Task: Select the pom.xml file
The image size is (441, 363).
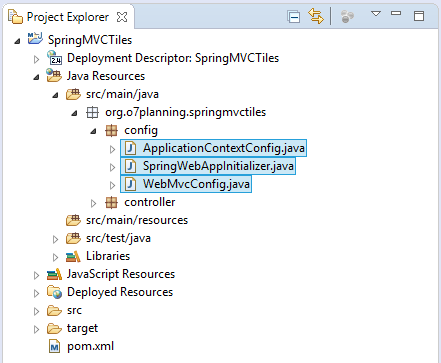Action: tap(81, 346)
